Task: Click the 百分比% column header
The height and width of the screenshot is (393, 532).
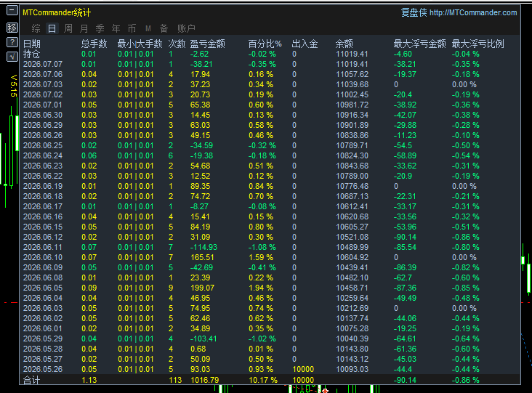Action: (265, 44)
